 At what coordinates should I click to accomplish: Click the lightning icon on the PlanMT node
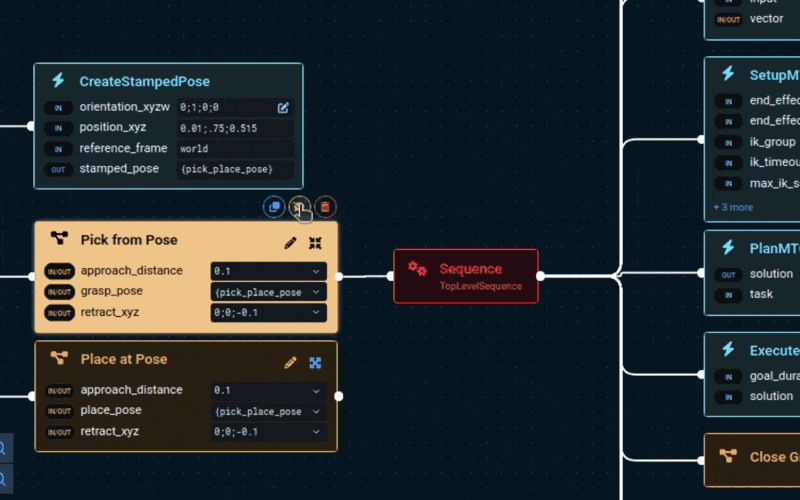[728, 247]
